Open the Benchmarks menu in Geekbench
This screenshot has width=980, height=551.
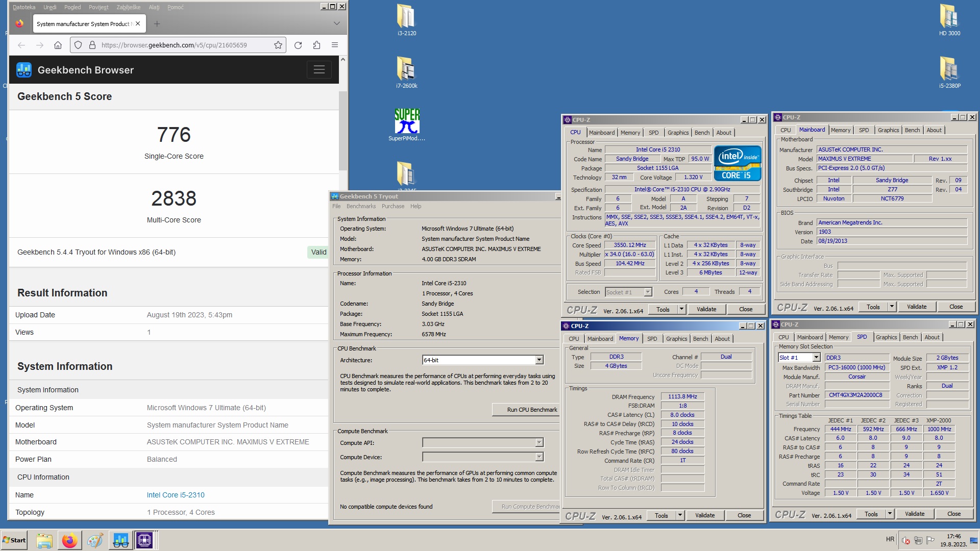tap(361, 206)
